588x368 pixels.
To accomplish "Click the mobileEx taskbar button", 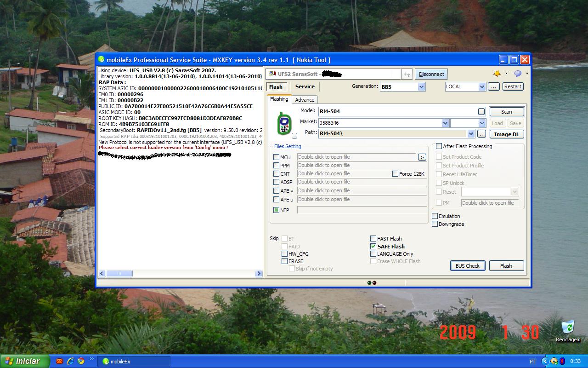I will (x=134, y=362).
